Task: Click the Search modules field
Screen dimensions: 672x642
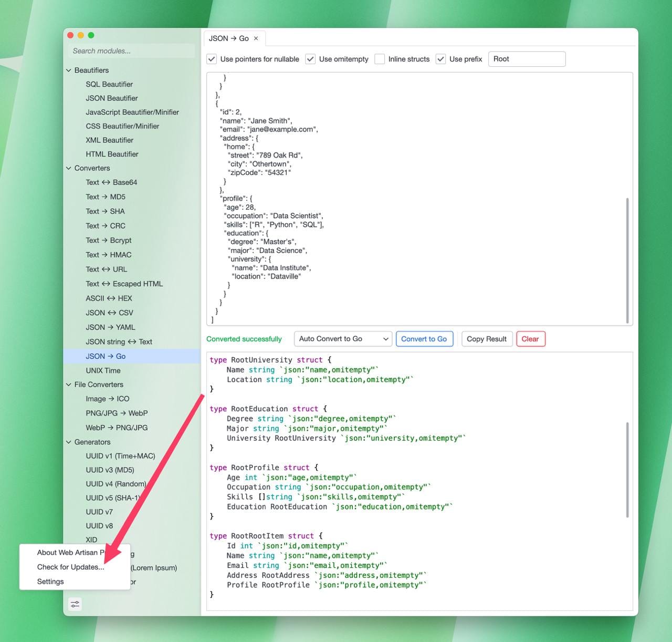Action: pyautogui.click(x=131, y=51)
